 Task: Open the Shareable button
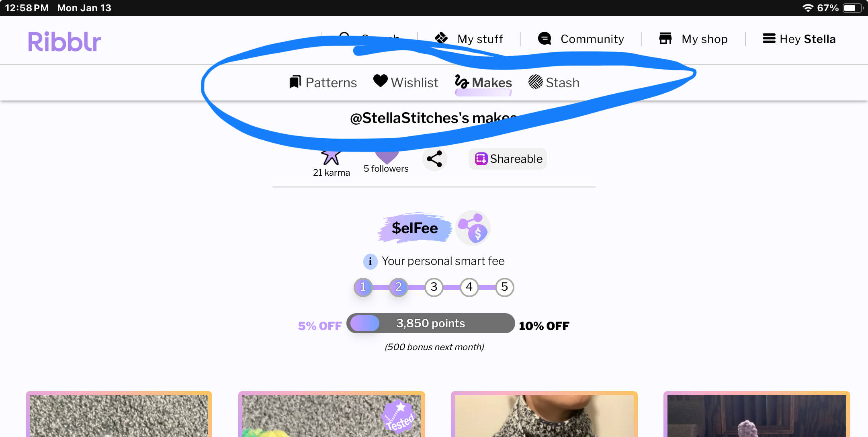[x=508, y=159]
